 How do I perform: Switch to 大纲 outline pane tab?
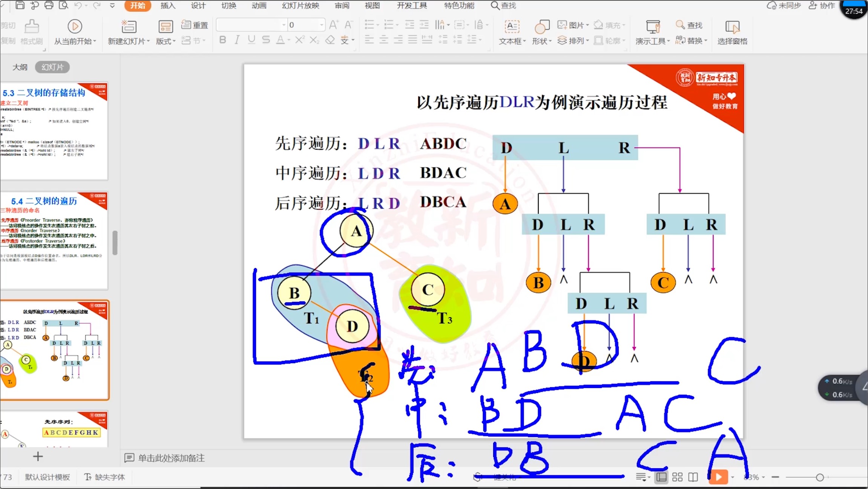click(x=20, y=67)
